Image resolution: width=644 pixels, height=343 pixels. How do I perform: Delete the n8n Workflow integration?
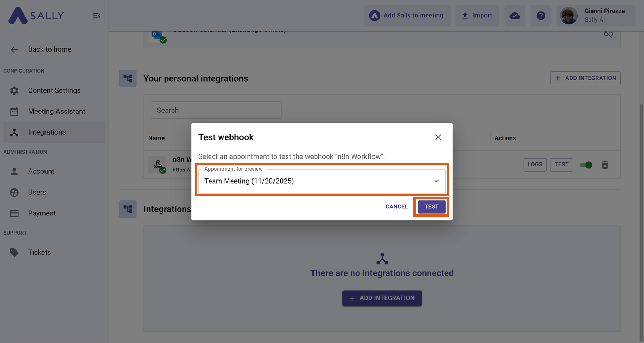pos(605,165)
